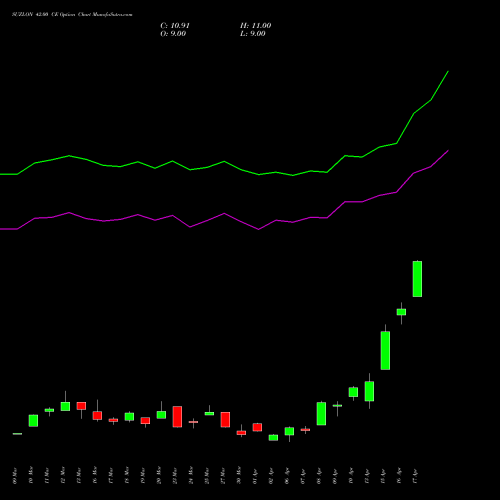Click the 01 Apr date label

(x=255, y=476)
